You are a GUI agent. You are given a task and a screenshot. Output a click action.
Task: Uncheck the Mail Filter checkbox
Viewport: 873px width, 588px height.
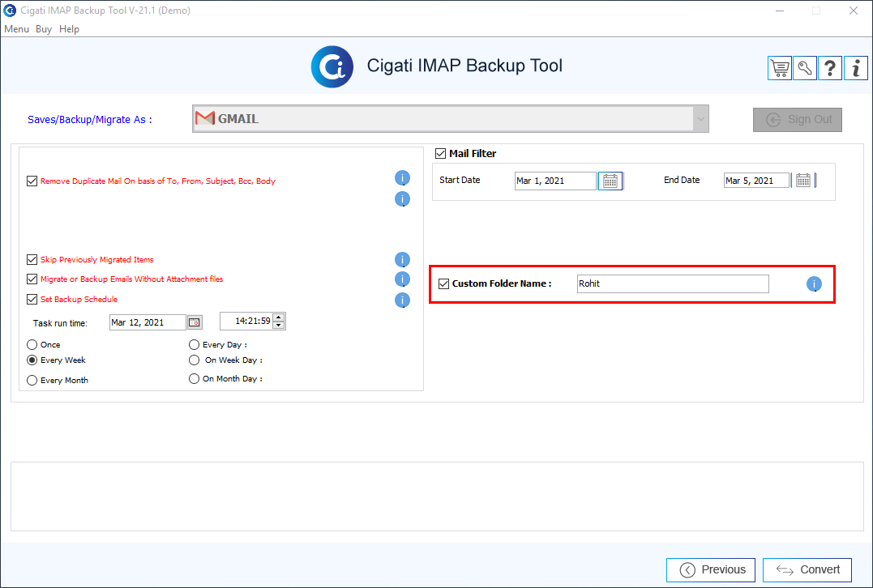click(440, 154)
